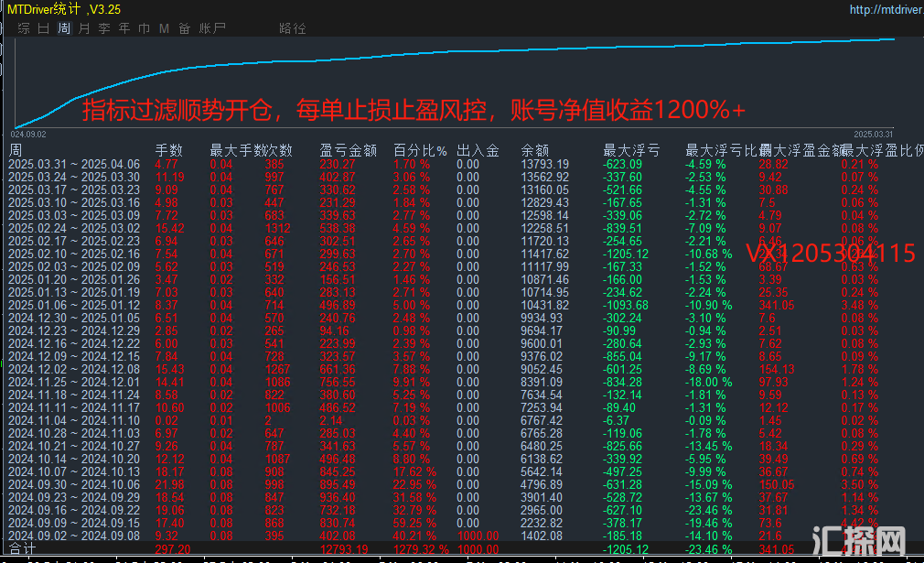The height and width of the screenshot is (563, 924).
Task: Open the 年 yearly statistics tab
Action: tap(124, 28)
